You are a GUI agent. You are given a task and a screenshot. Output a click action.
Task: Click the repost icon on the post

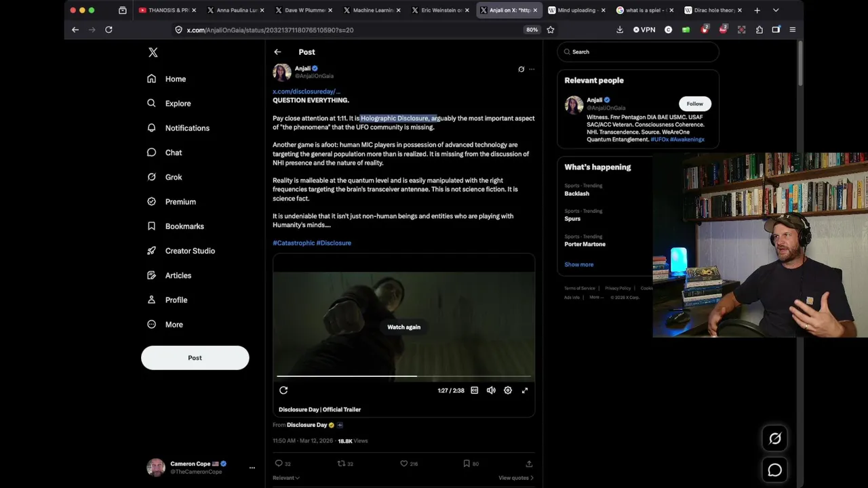(341, 464)
